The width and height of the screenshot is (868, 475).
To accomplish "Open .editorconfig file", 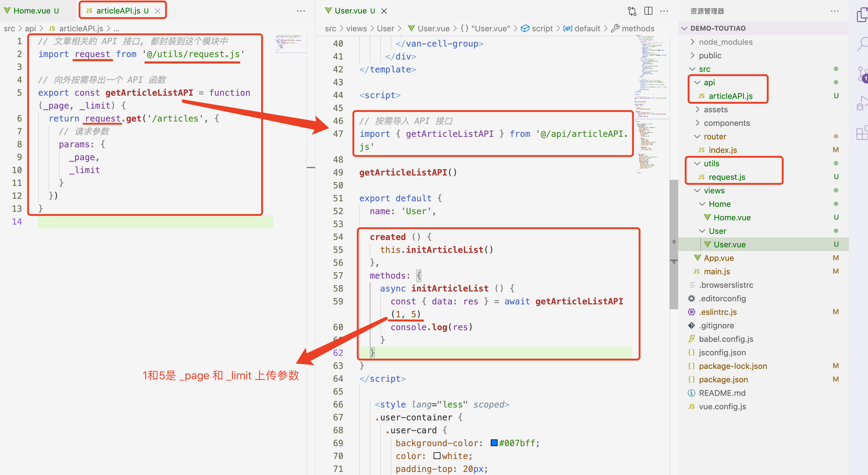I will coord(764,298).
